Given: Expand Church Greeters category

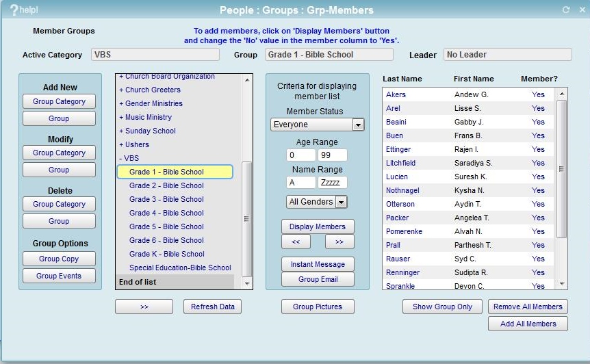Looking at the screenshot, I should coord(150,90).
